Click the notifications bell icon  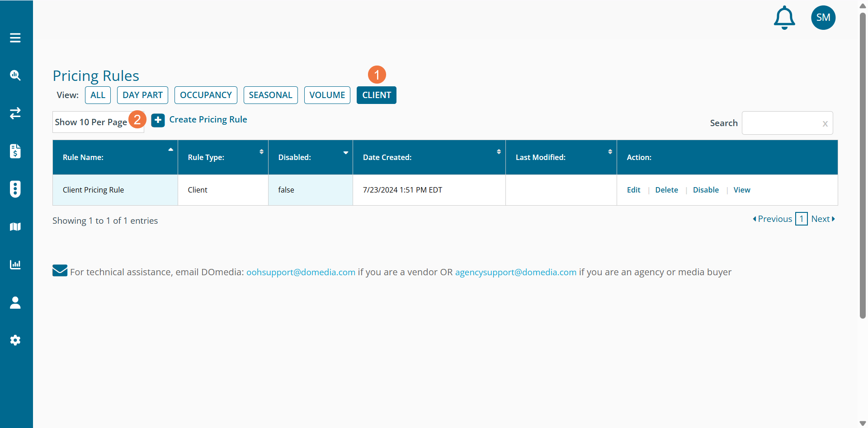tap(784, 18)
